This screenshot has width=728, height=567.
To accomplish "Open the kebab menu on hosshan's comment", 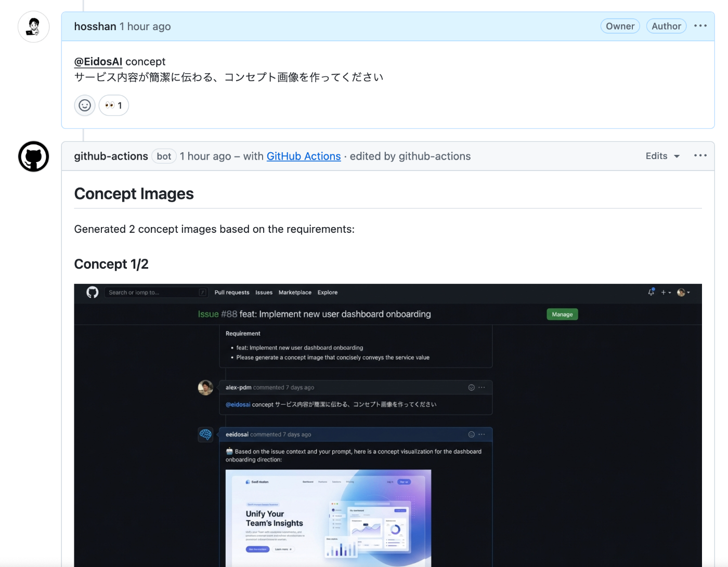I will point(700,25).
